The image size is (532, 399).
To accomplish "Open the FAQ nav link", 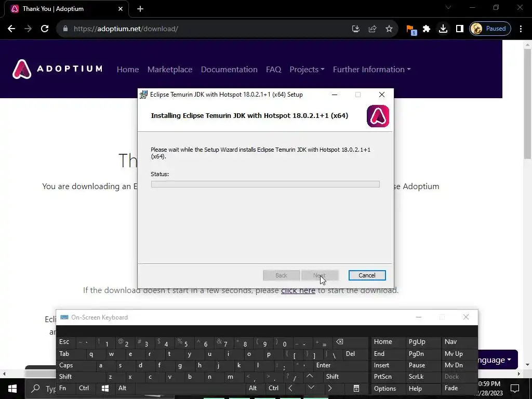I will tap(273, 70).
